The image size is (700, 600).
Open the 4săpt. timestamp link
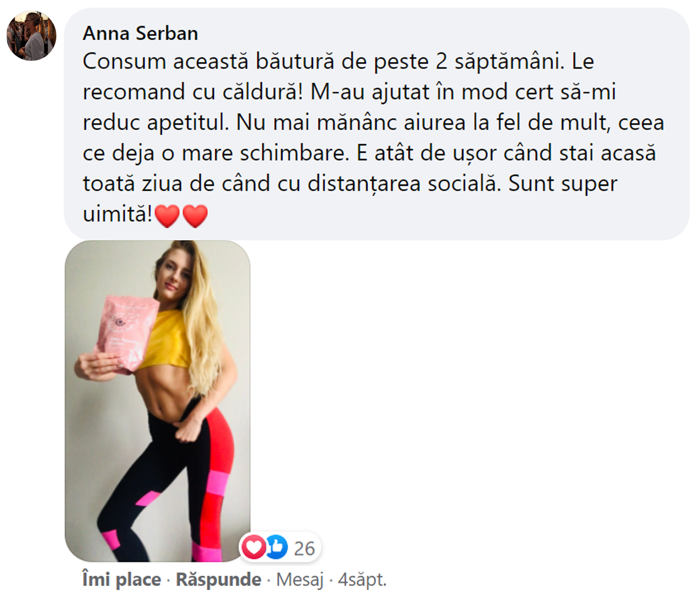(362, 580)
